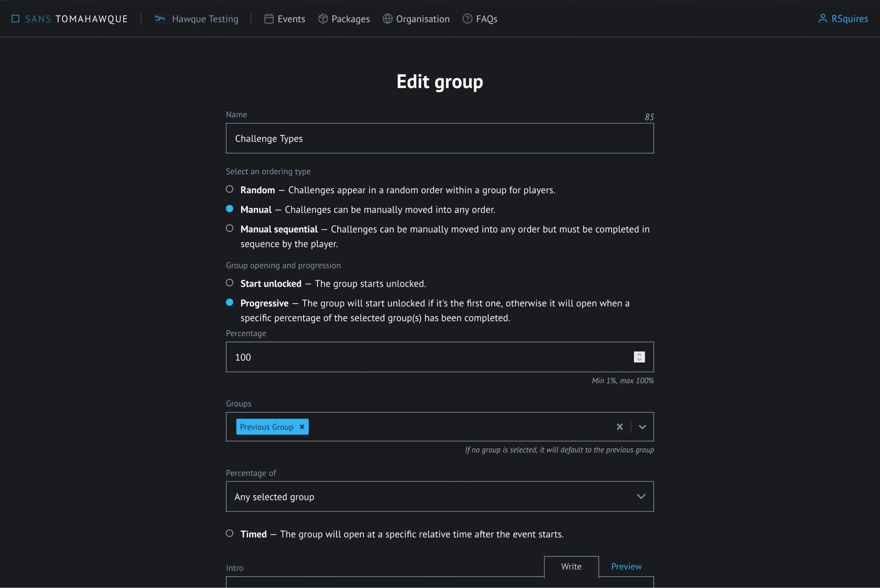This screenshot has height=588, width=880.
Task: Click the FAQs question mark icon
Action: pos(468,18)
